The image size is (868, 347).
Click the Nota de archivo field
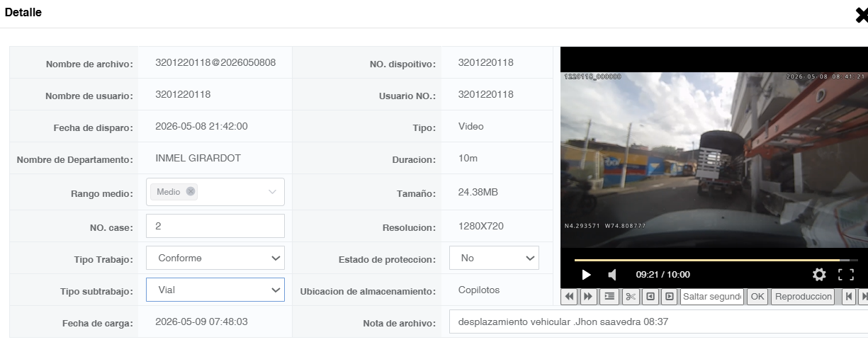pos(658,322)
